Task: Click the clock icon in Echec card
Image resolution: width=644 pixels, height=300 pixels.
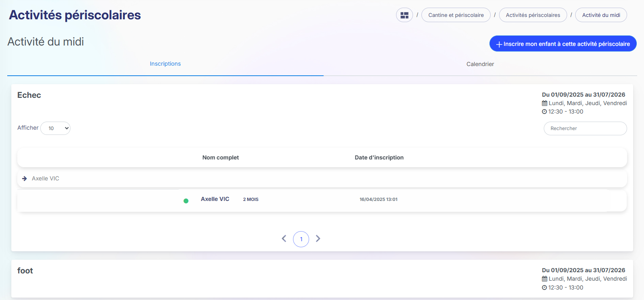Action: click(x=544, y=112)
